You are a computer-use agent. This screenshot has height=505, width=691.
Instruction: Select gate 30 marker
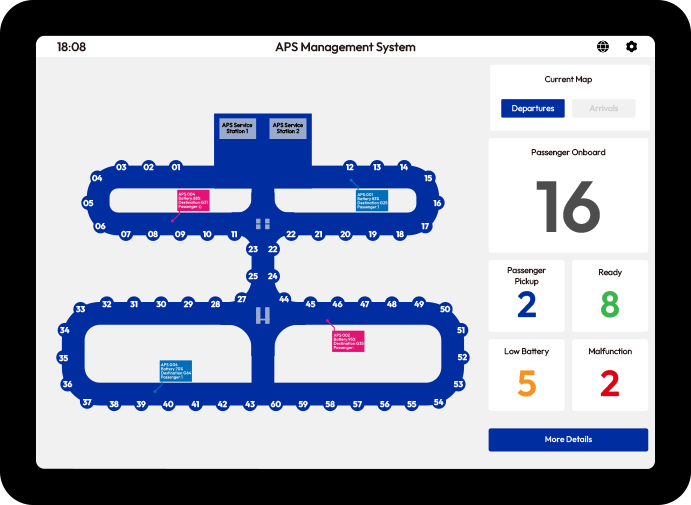click(161, 304)
